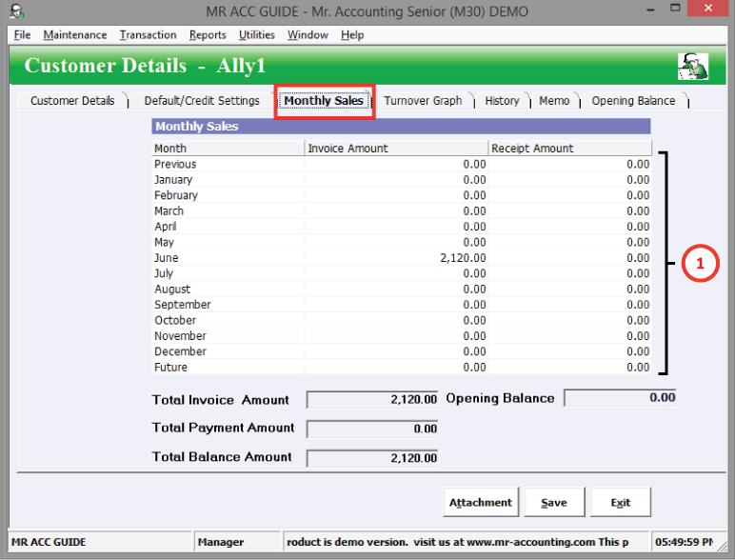Click the accountant logo icon in green header
Screen dimensions: 735x560
693,66
